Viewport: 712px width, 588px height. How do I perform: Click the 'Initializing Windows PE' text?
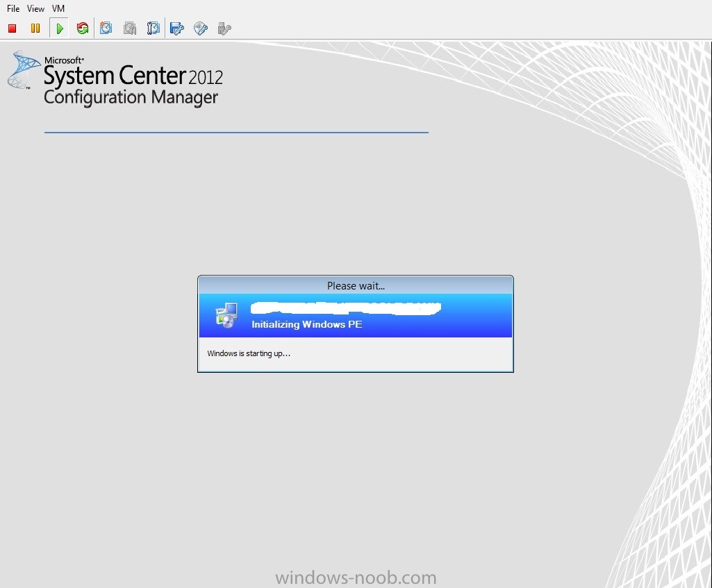pos(307,324)
